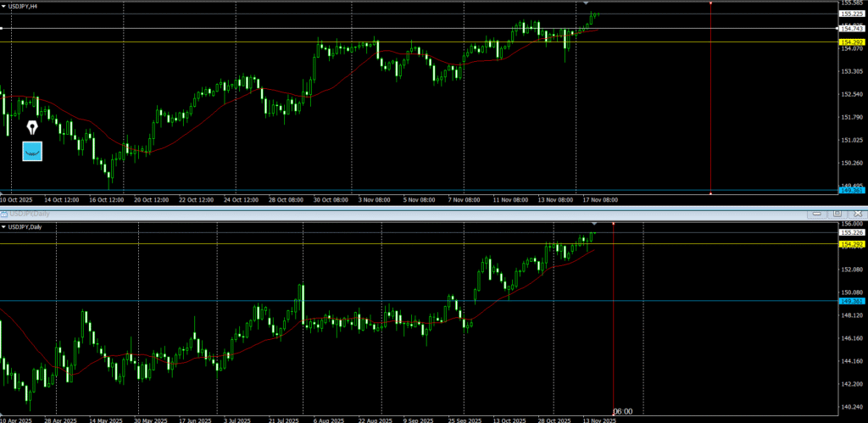Click the 155.225 current price label on H4
Screen dimensions: 868x423
[x=851, y=14]
